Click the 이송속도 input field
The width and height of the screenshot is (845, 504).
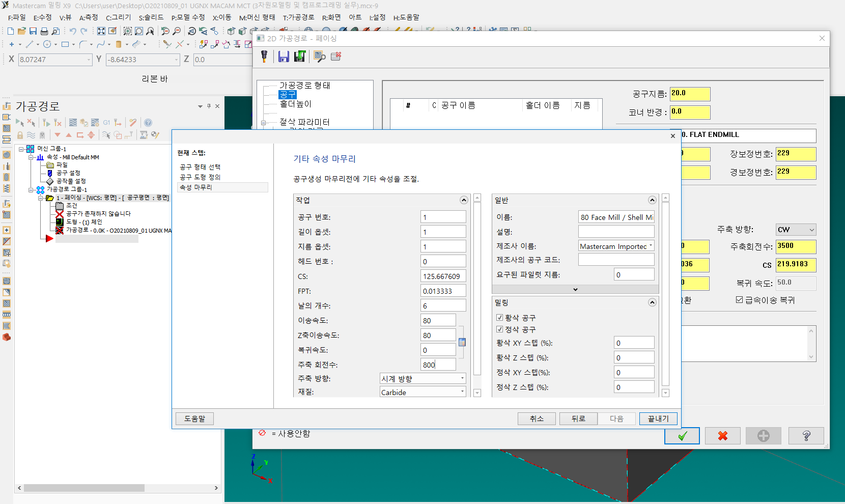[438, 320]
